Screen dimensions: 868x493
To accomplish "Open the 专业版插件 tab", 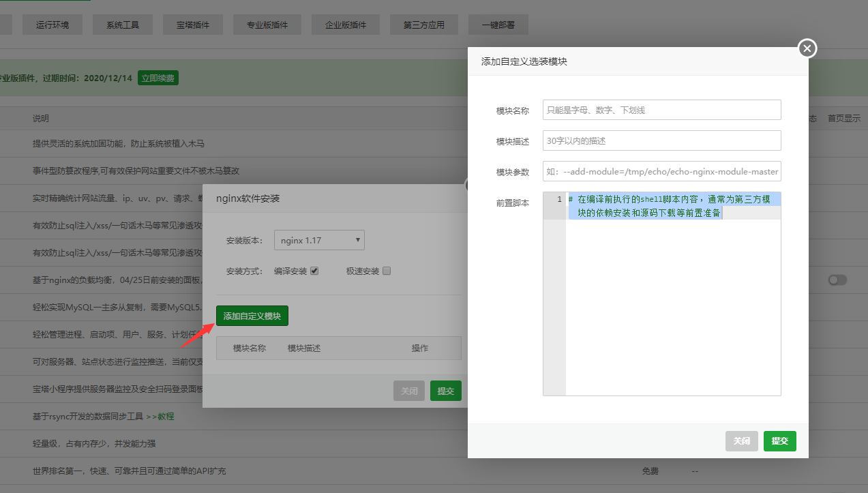I will click(x=267, y=25).
